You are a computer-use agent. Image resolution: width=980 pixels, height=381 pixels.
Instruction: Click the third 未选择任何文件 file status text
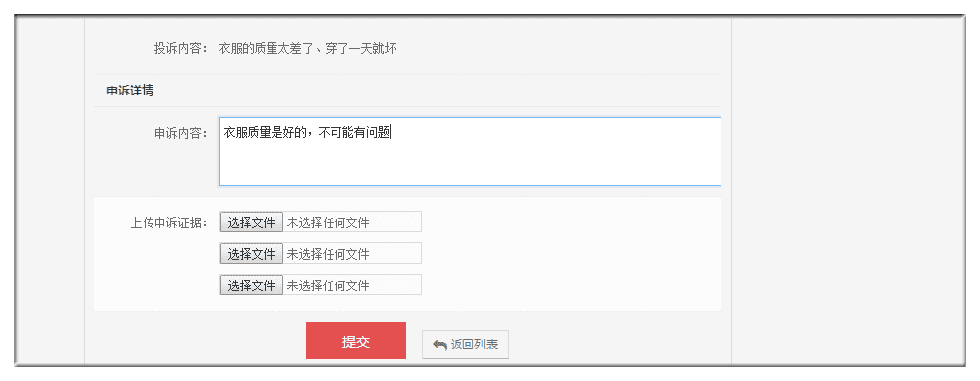328,286
